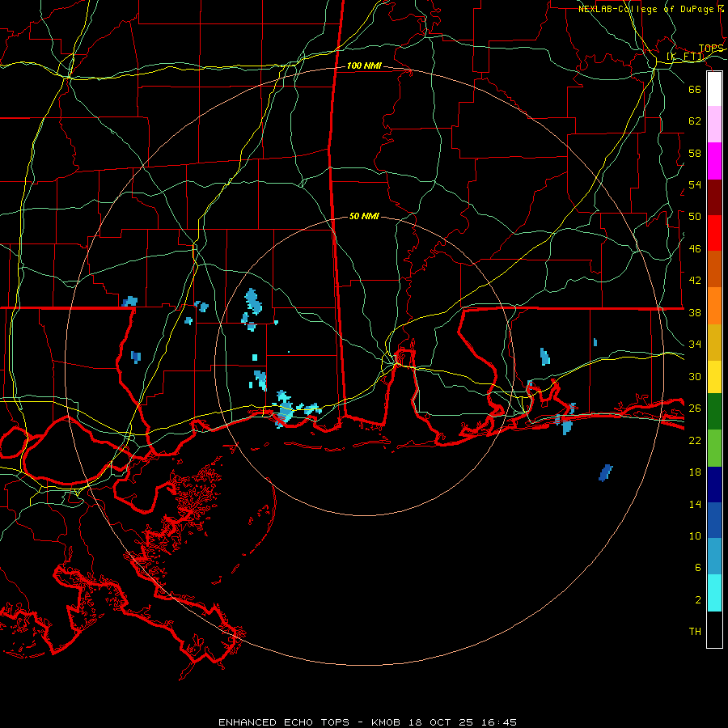Select the dark red (maroon) legend swatch
Viewport: 728px width, 728px height.
(x=714, y=197)
